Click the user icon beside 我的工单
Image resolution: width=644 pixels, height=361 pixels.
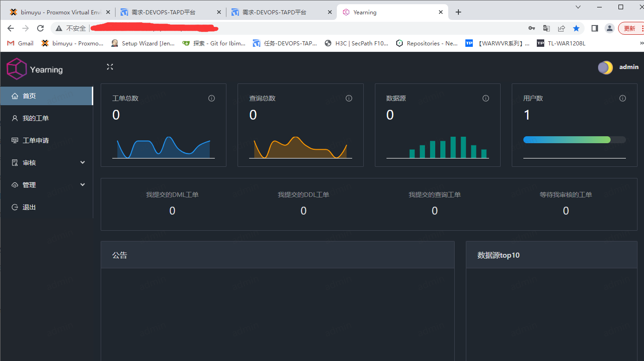pos(15,118)
